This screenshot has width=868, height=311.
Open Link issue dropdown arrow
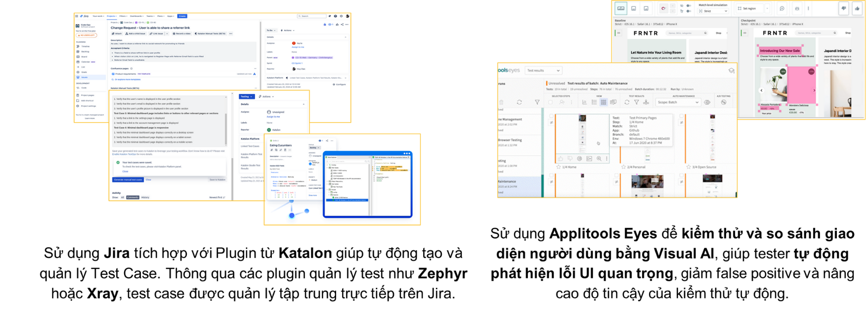tap(167, 34)
